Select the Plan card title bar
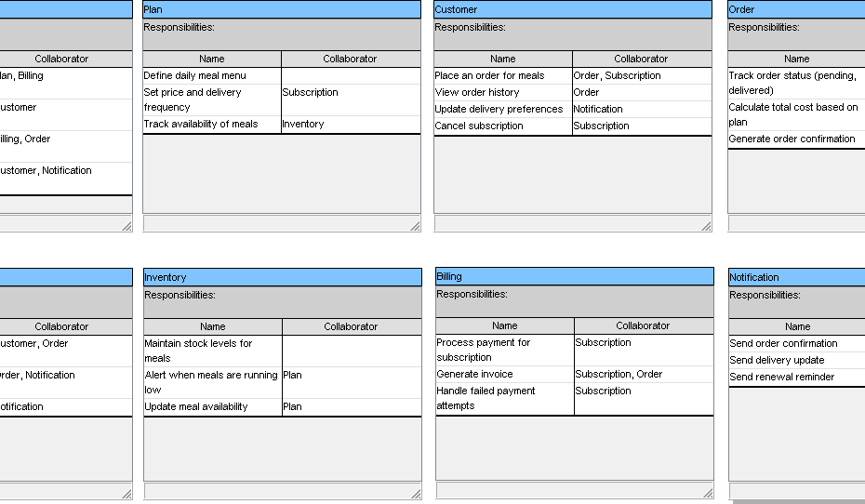 [281, 9]
